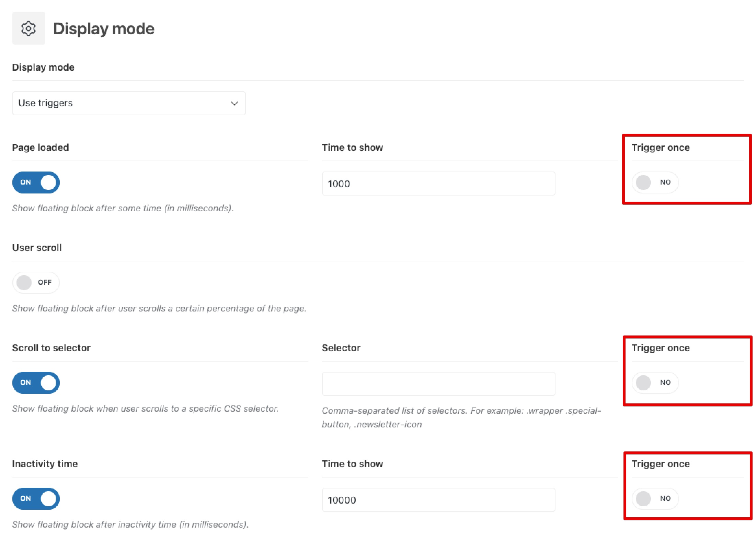Click the Inactivity time field showing 10000
Screen dimensions: 756x542
[438, 500]
